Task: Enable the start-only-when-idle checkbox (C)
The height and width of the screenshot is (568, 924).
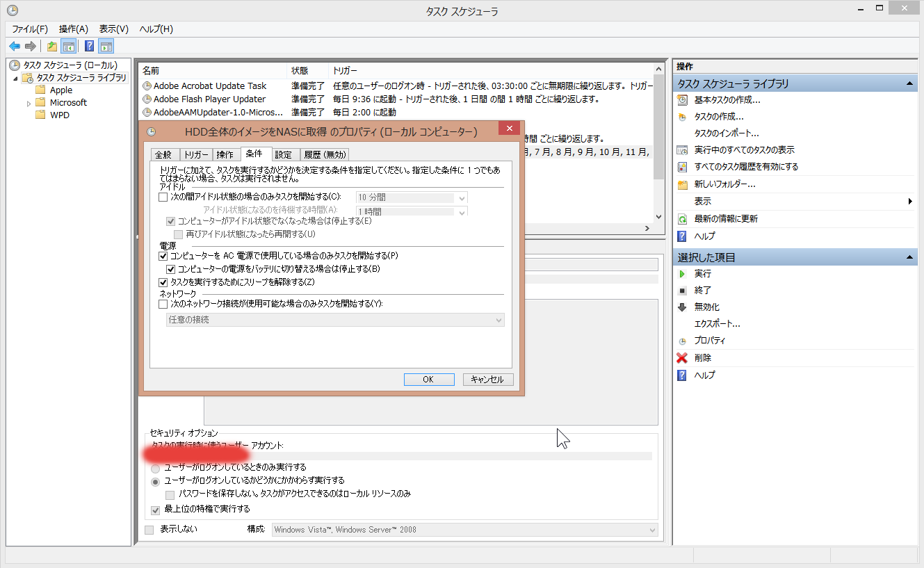Action: (x=163, y=197)
